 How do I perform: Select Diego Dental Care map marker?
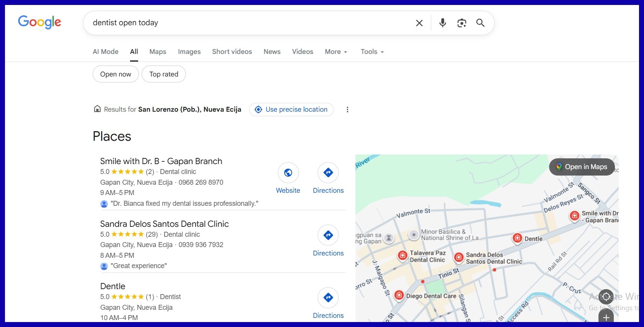[x=399, y=295]
